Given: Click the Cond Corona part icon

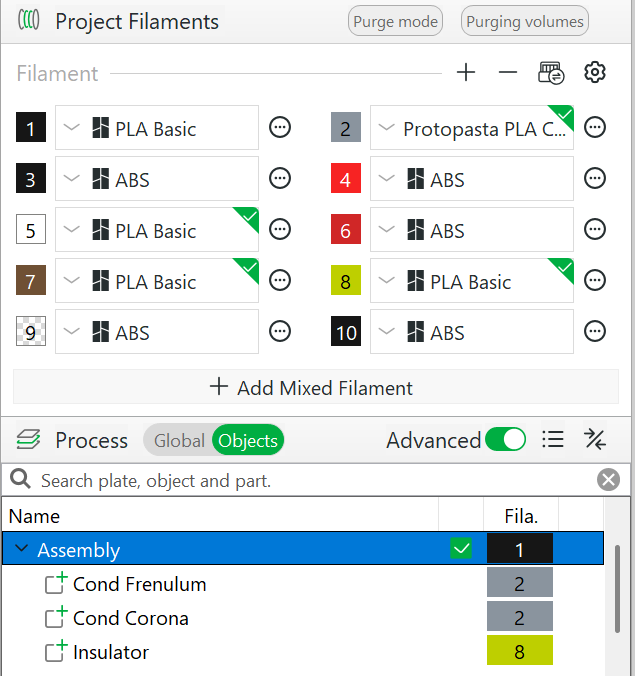Looking at the screenshot, I should (56, 617).
